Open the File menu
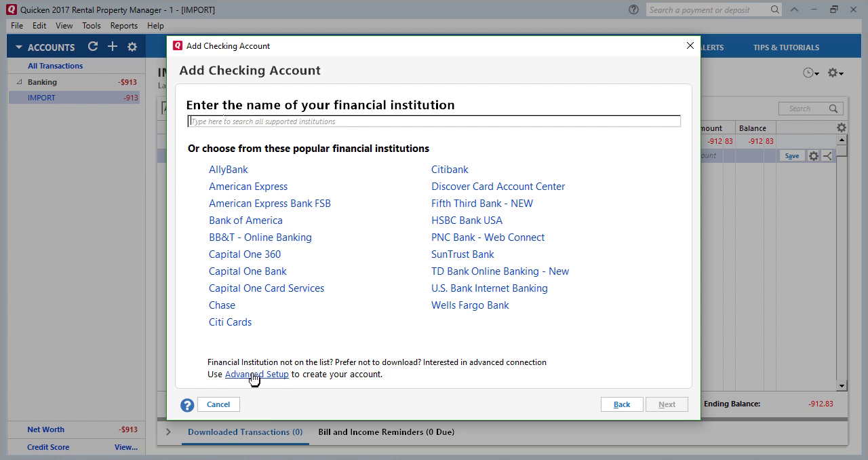The width and height of the screenshot is (868, 460). (17, 26)
